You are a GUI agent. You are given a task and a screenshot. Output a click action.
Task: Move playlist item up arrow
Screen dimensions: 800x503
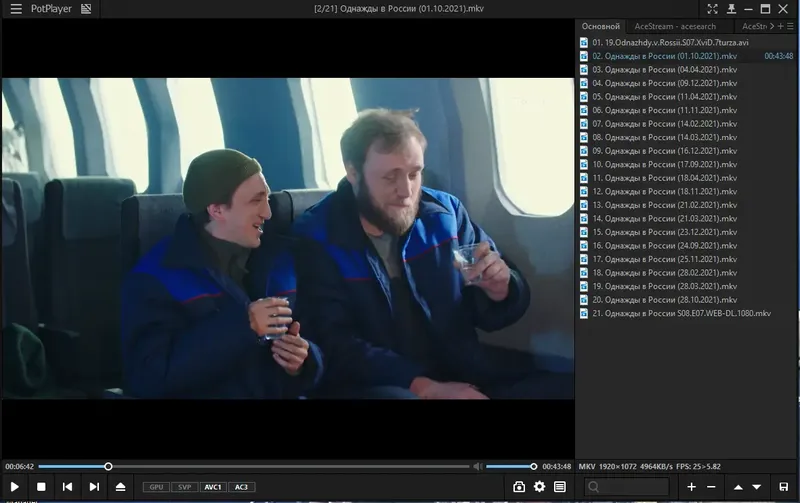(x=738, y=487)
